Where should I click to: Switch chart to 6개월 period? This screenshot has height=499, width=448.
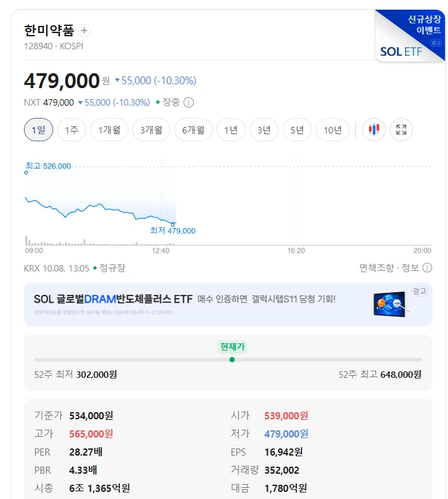click(193, 130)
